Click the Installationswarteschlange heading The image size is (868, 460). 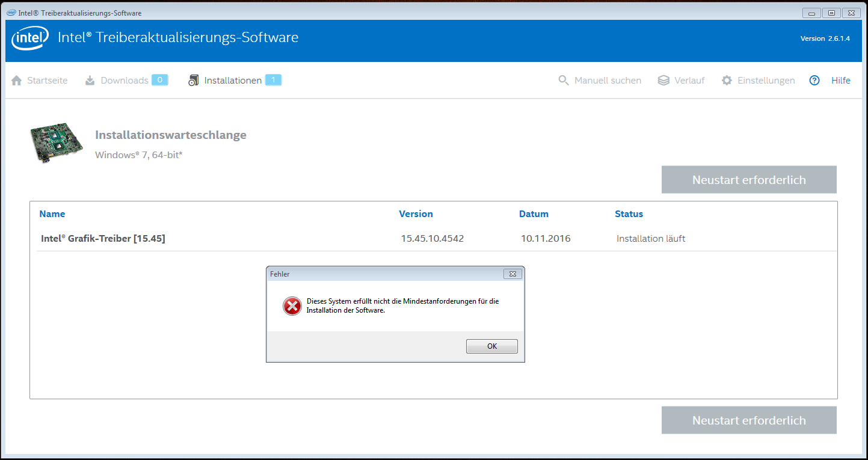click(x=171, y=135)
